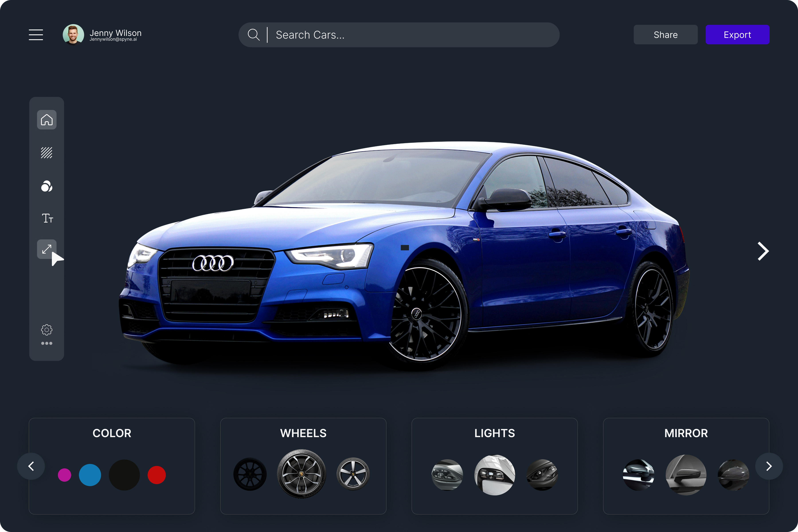Toggle the hamburger menu
798x532 pixels.
(36, 34)
